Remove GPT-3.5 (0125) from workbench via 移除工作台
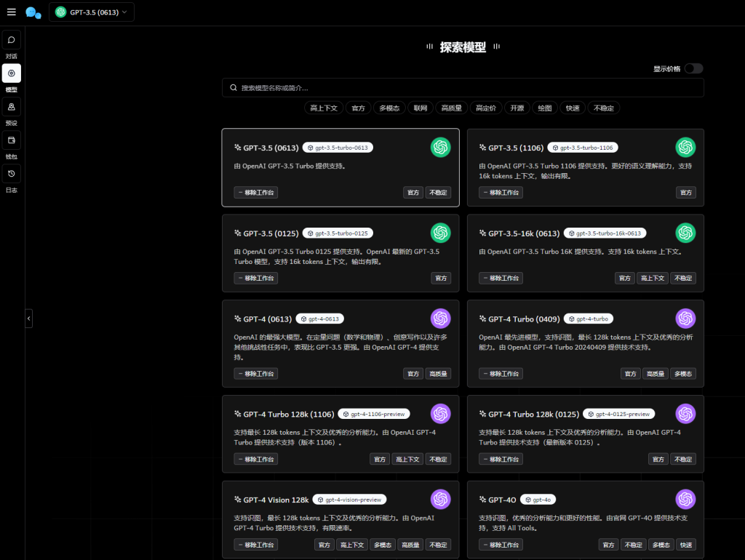Viewport: 745px width, 560px height. (x=255, y=278)
